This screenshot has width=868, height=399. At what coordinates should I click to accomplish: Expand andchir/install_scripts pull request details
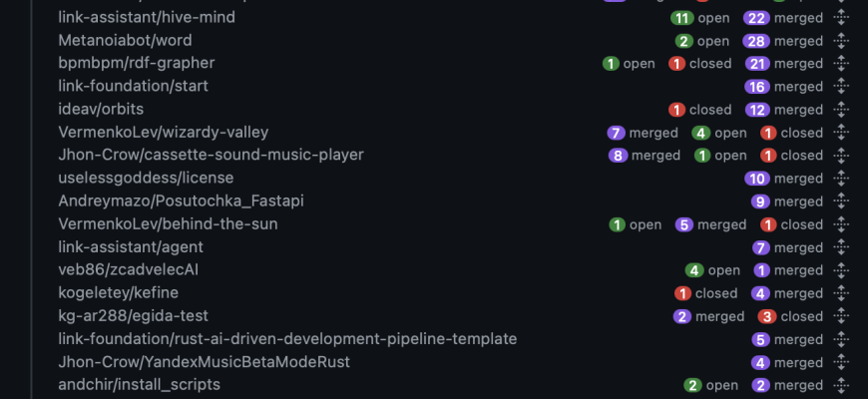point(840,385)
